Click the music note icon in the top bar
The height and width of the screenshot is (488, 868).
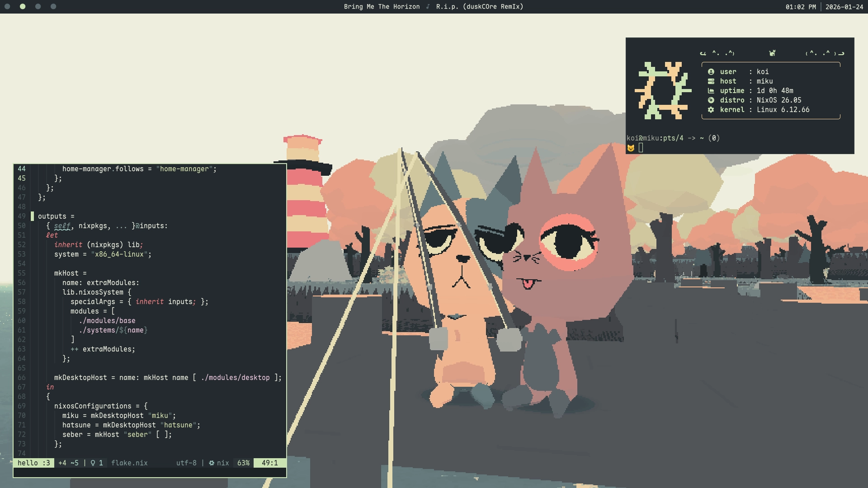tap(427, 6)
